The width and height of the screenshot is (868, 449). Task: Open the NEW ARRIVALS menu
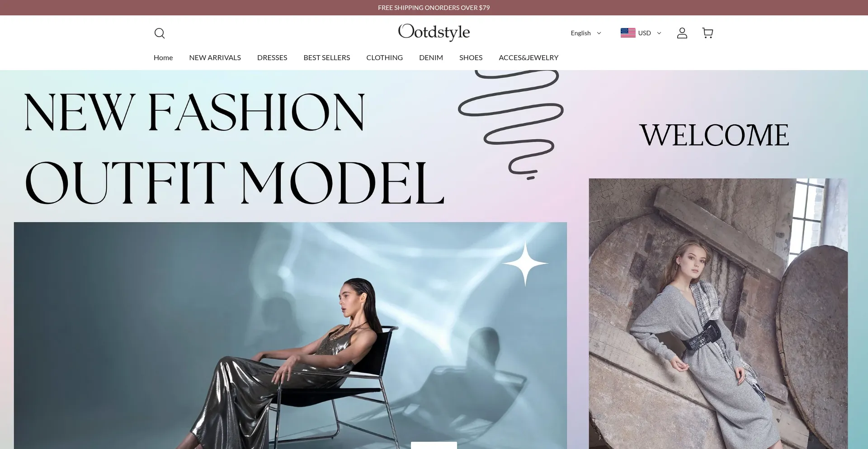[215, 57]
